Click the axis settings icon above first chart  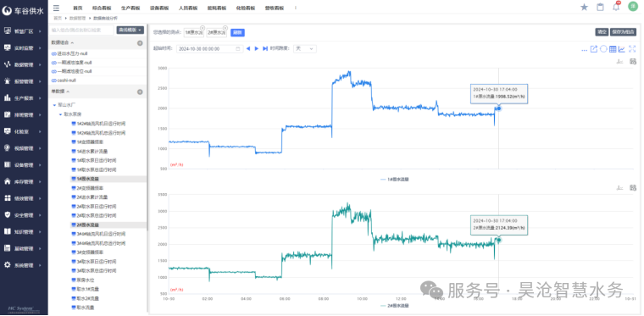(x=620, y=62)
